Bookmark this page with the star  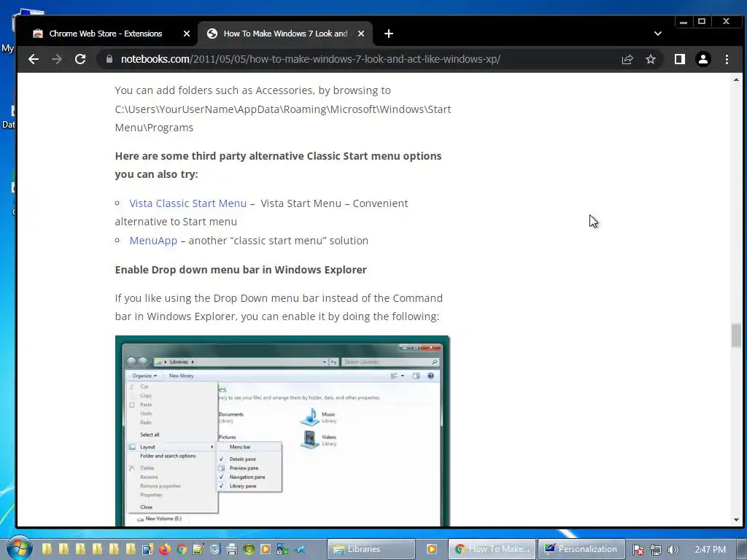(651, 59)
